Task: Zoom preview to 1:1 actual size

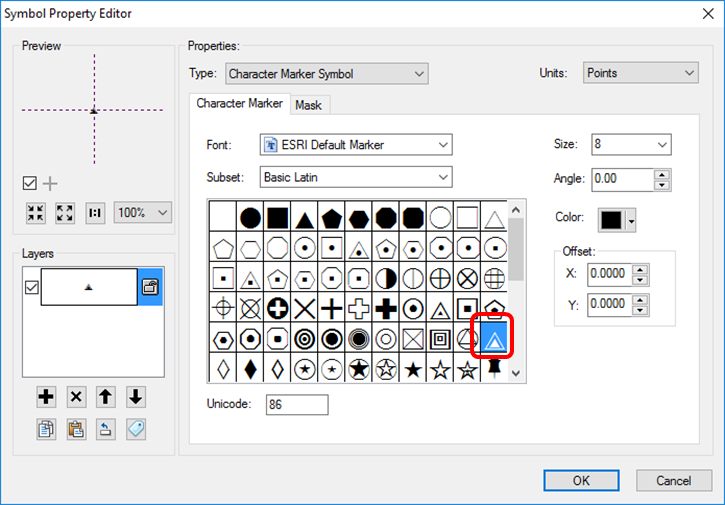Action: pos(95,213)
